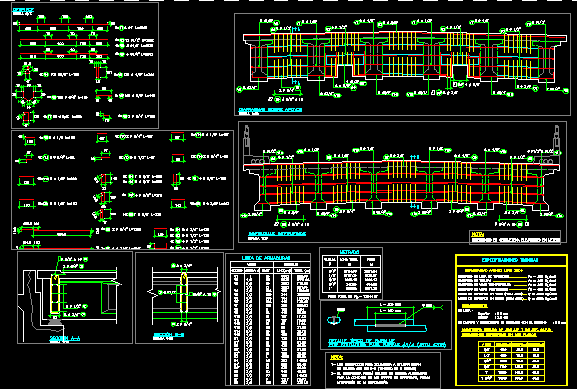The width and height of the screenshot is (577, 389).
Task: Click the top long red rebar in bar detail panel
Action: click(63, 25)
